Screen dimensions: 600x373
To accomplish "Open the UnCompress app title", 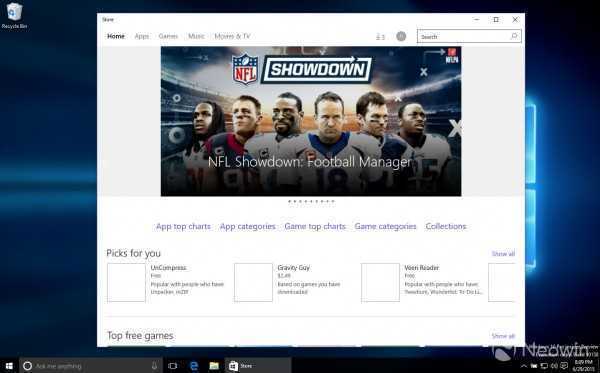I will coord(168,268).
